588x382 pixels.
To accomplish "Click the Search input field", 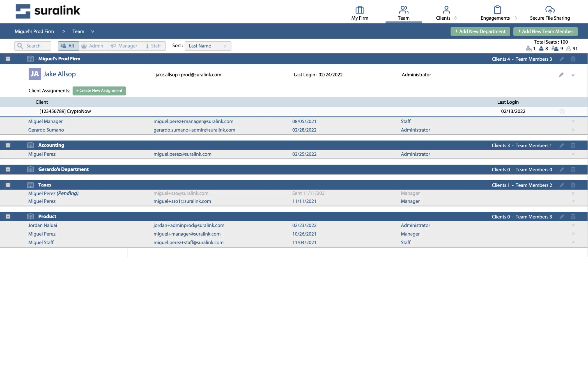I will [x=33, y=46].
